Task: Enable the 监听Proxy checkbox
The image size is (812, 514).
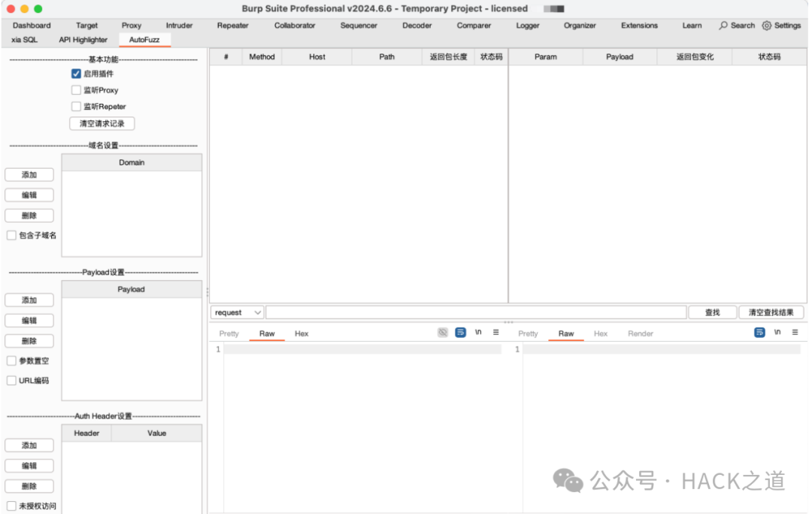Action: (76, 90)
